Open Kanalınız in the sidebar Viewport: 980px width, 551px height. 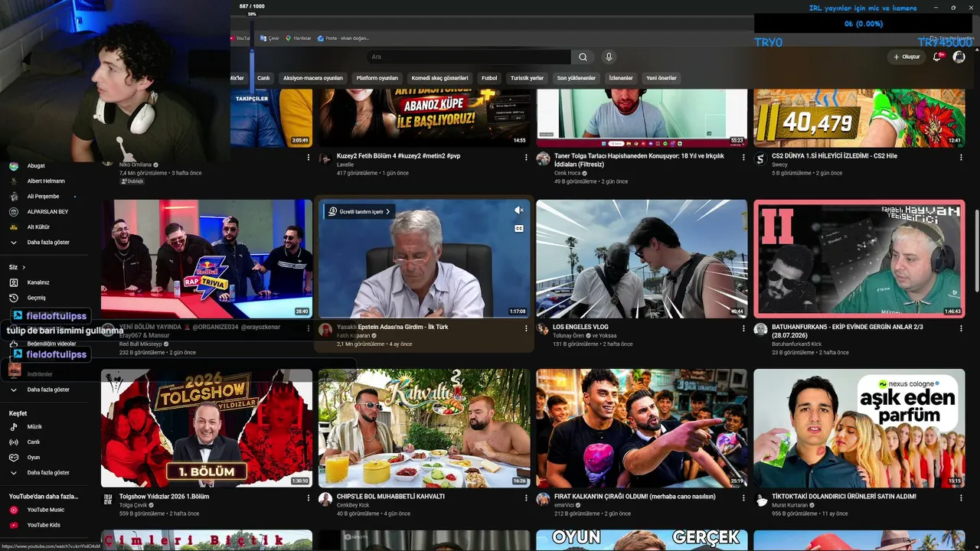(38, 282)
